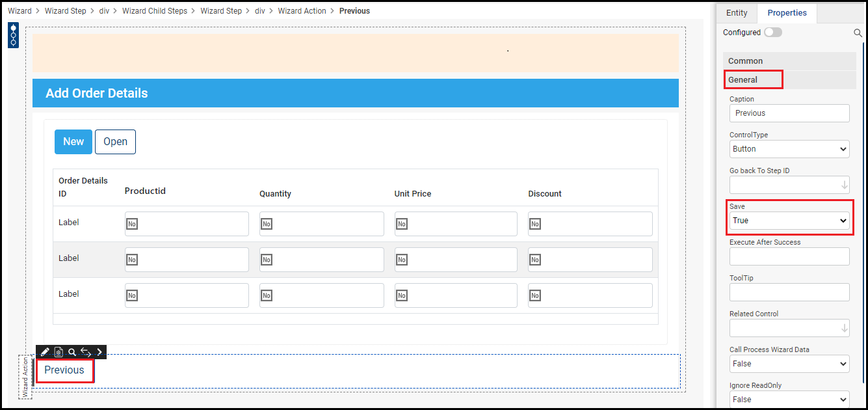This screenshot has width=868, height=410.
Task: Click the Go back To Step ID field
Action: pos(789,185)
